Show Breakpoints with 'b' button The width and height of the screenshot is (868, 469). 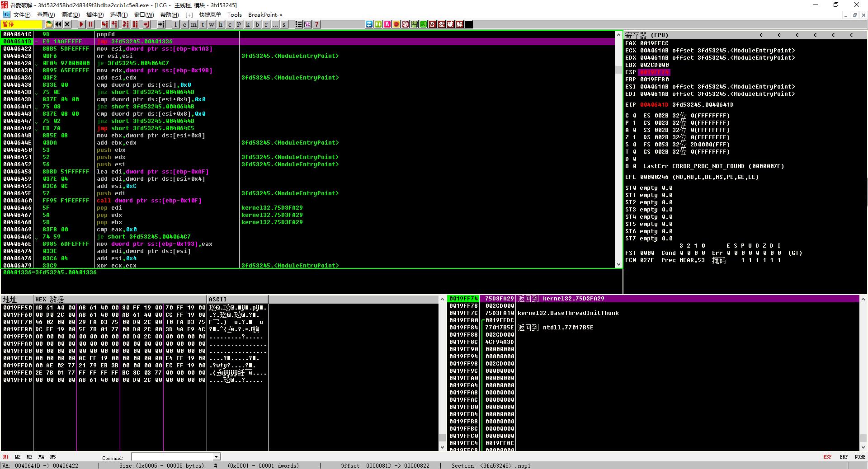257,24
